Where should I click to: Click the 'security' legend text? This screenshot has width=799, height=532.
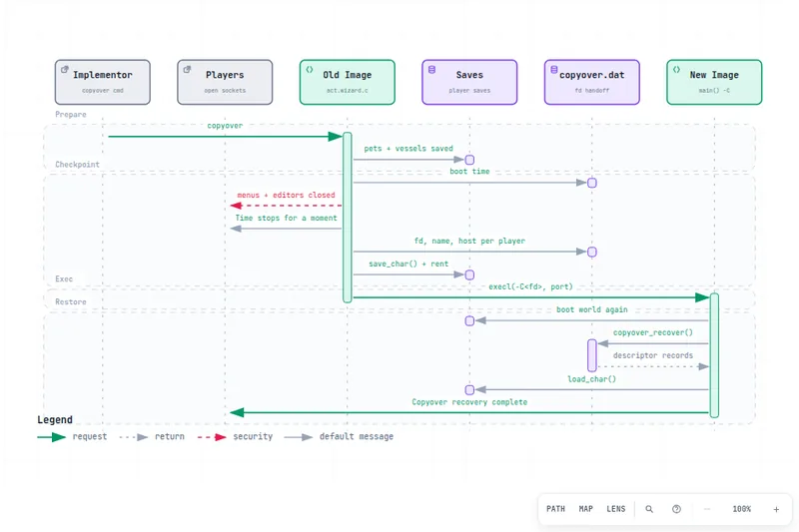click(253, 436)
